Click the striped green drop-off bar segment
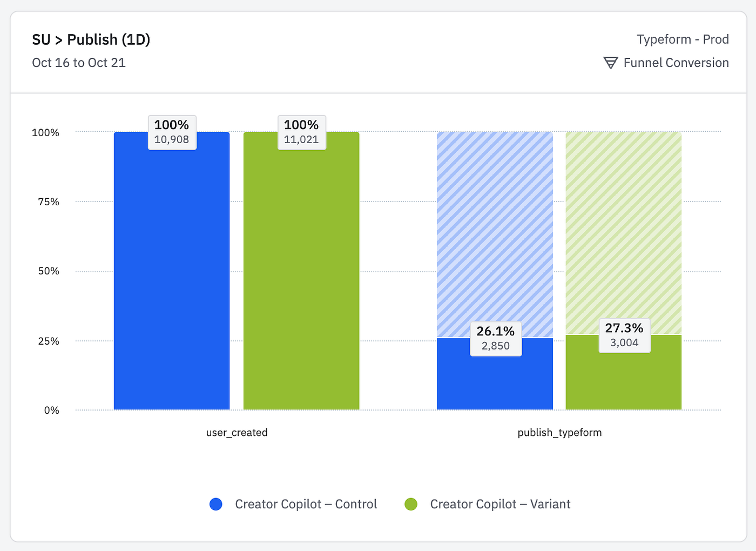Viewport: 756px width, 551px height. coord(624,233)
